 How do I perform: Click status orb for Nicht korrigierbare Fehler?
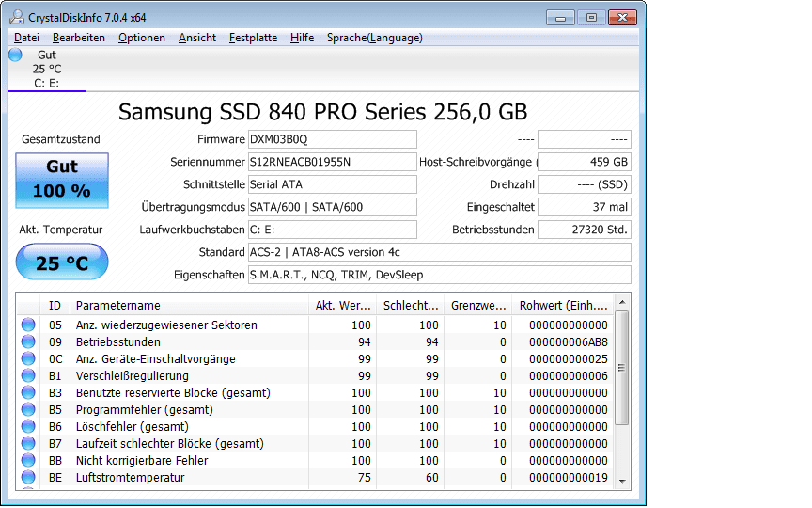[28, 460]
